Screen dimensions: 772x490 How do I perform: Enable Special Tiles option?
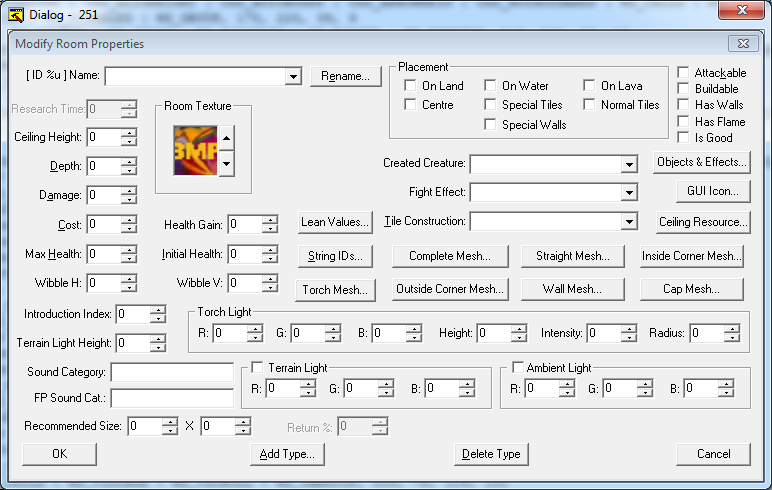click(490, 104)
